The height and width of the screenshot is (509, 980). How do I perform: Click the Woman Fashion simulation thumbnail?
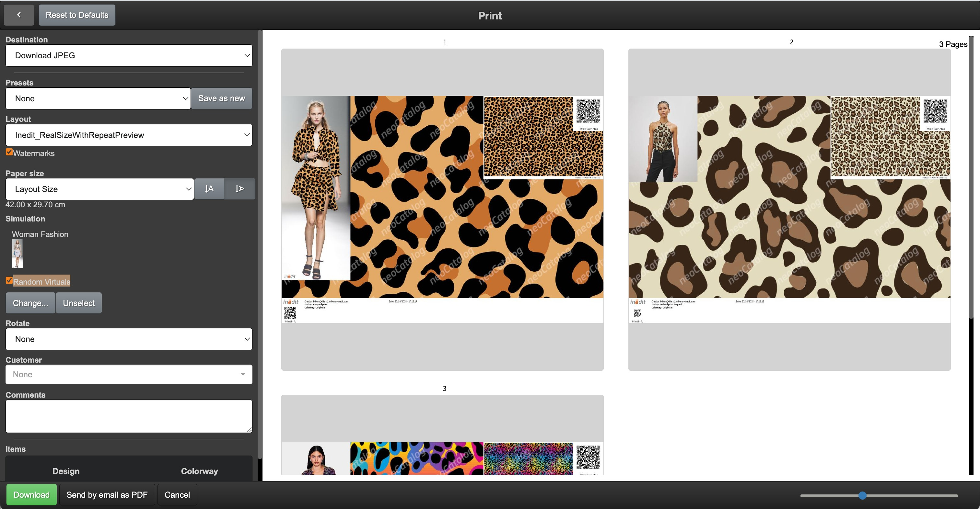[x=17, y=254]
